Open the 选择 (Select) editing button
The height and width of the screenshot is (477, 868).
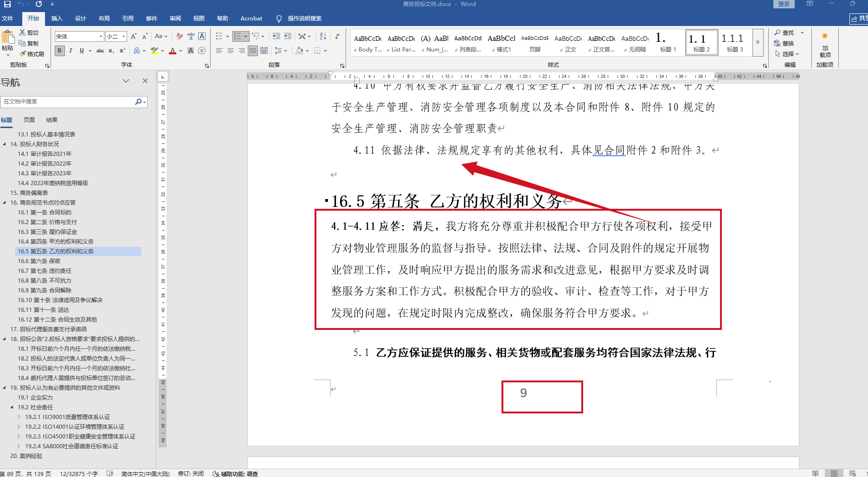pyautogui.click(x=787, y=54)
